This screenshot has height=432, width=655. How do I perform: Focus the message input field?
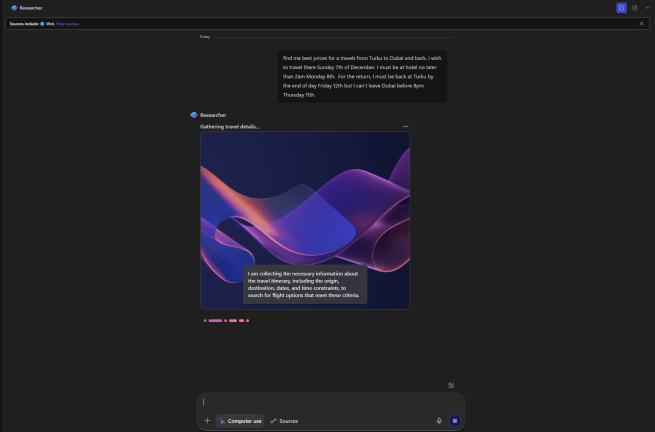coord(330,402)
